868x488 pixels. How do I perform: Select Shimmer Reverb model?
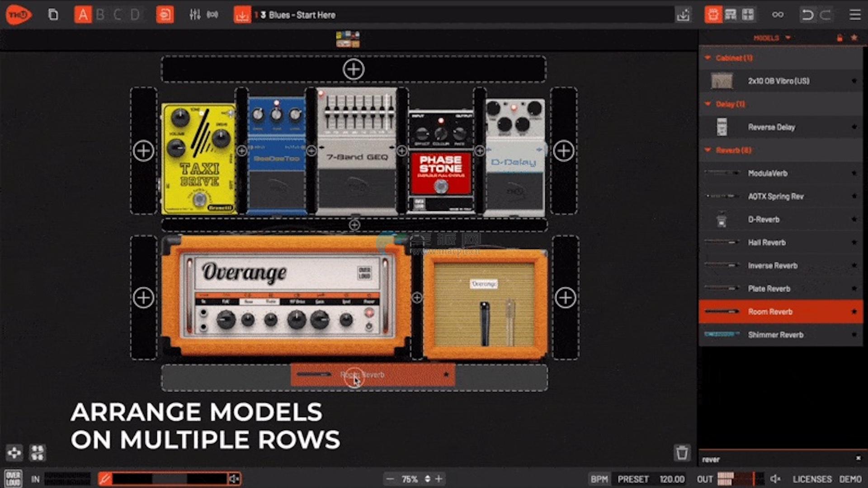[x=775, y=335]
